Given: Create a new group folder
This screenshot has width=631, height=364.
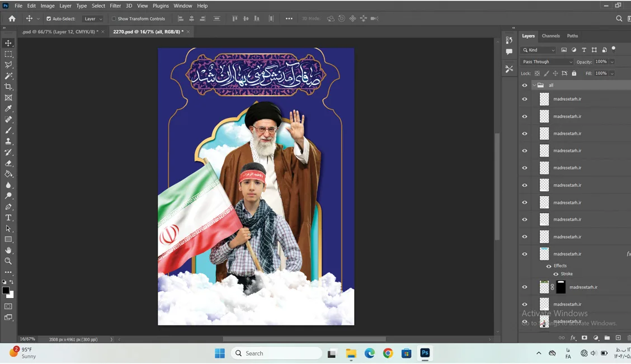Looking at the screenshot, I should coord(607,338).
